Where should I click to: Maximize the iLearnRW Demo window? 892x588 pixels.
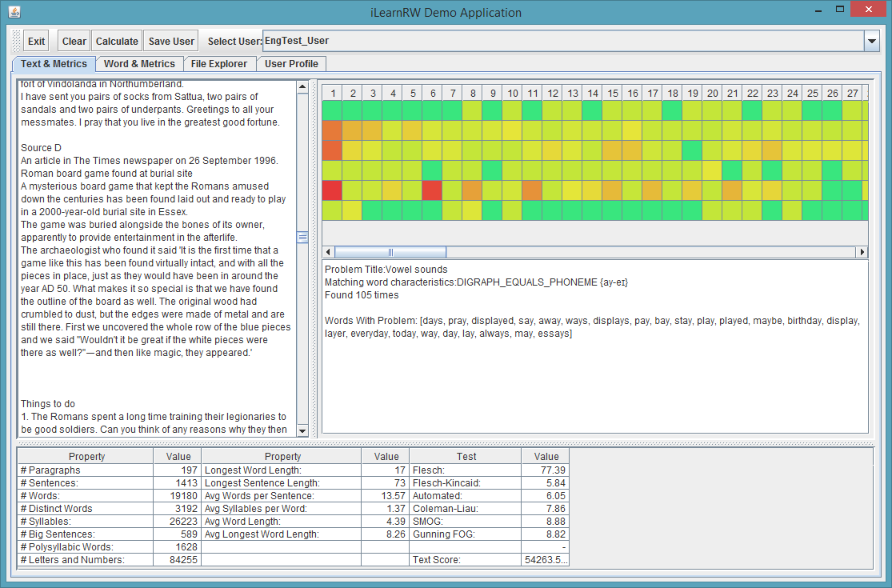click(x=840, y=10)
